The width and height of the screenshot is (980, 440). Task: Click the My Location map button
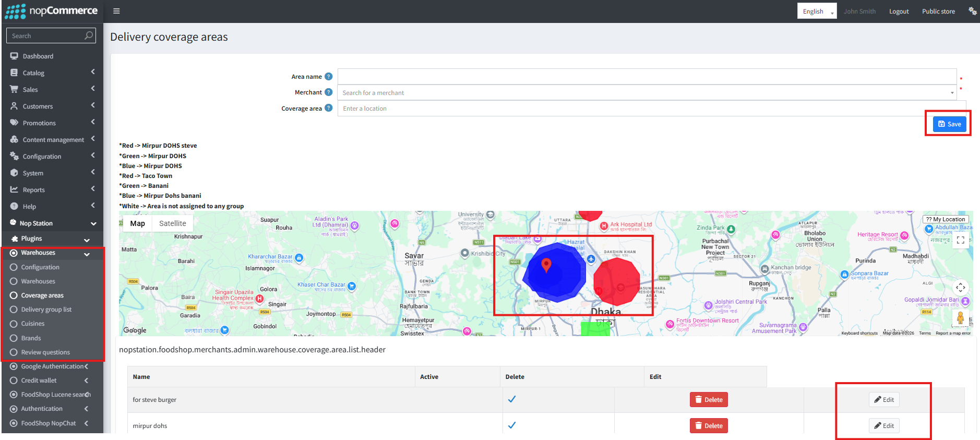946,219
